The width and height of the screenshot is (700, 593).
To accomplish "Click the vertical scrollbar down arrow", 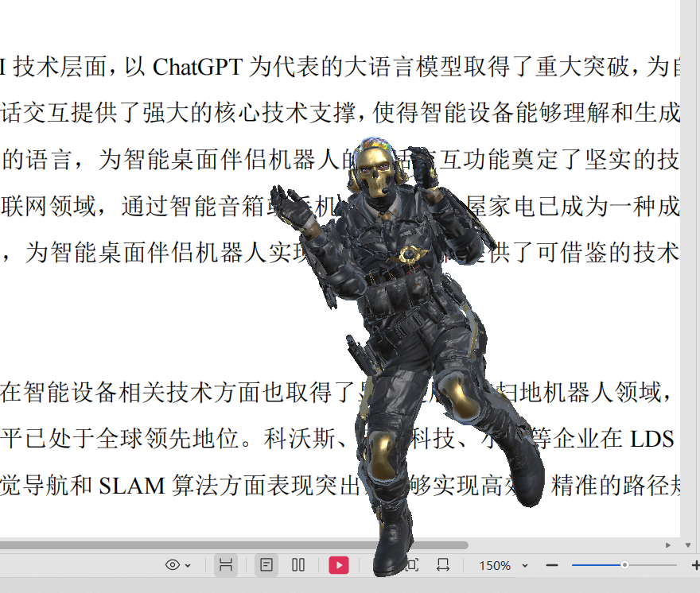I will tap(688, 545).
